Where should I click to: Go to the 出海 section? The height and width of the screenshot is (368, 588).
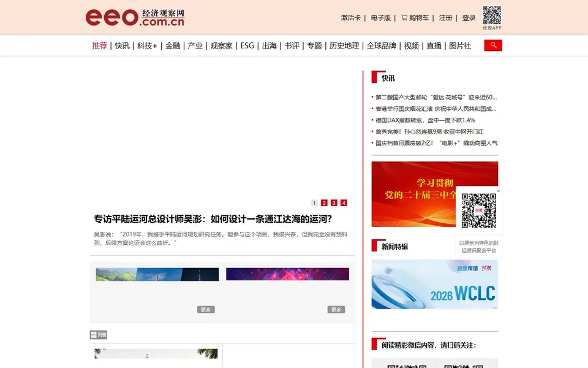point(269,46)
